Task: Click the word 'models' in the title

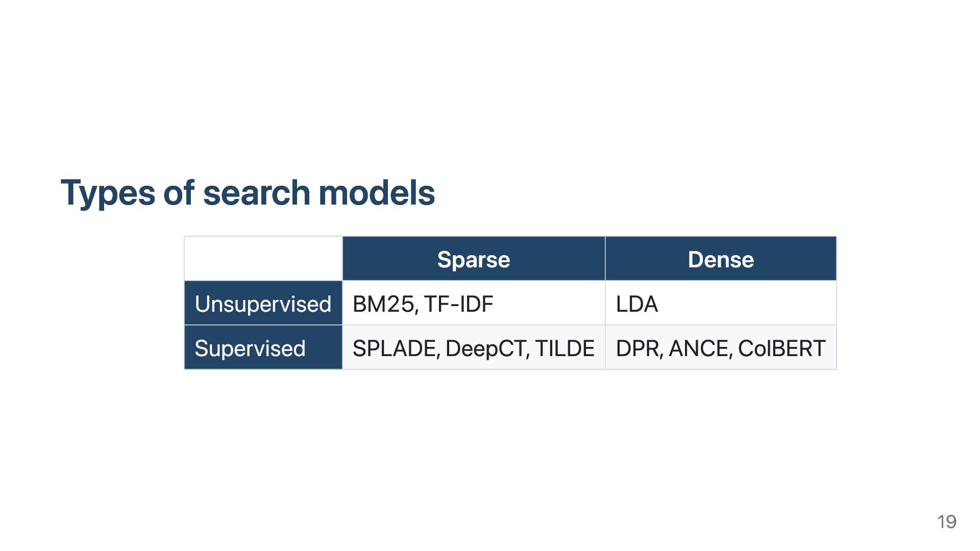Action: [377, 192]
